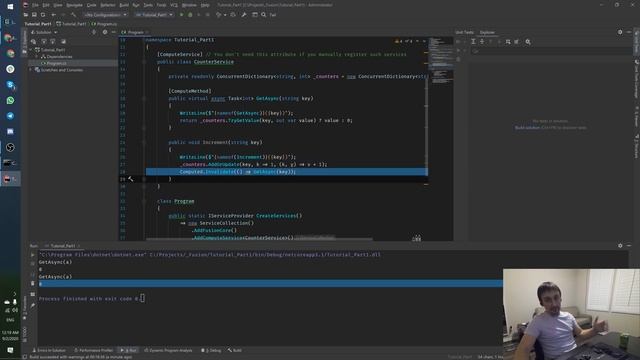Open the View menu
The width and height of the screenshot is (640, 360).
click(58, 5)
